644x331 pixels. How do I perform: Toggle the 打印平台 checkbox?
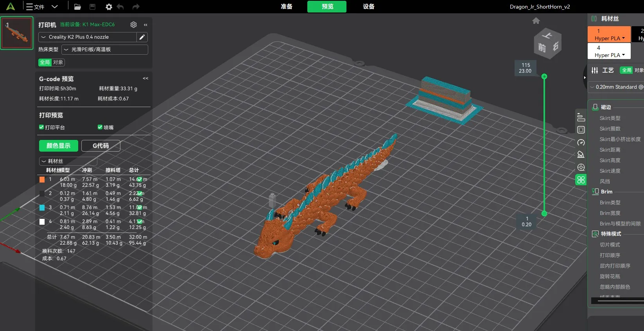[41, 127]
